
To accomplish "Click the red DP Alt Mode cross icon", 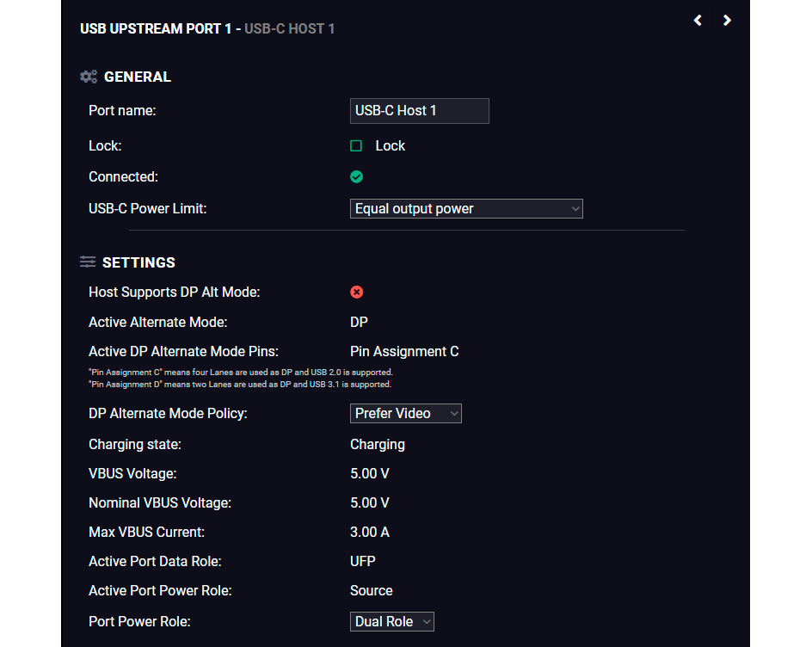I will (356, 293).
